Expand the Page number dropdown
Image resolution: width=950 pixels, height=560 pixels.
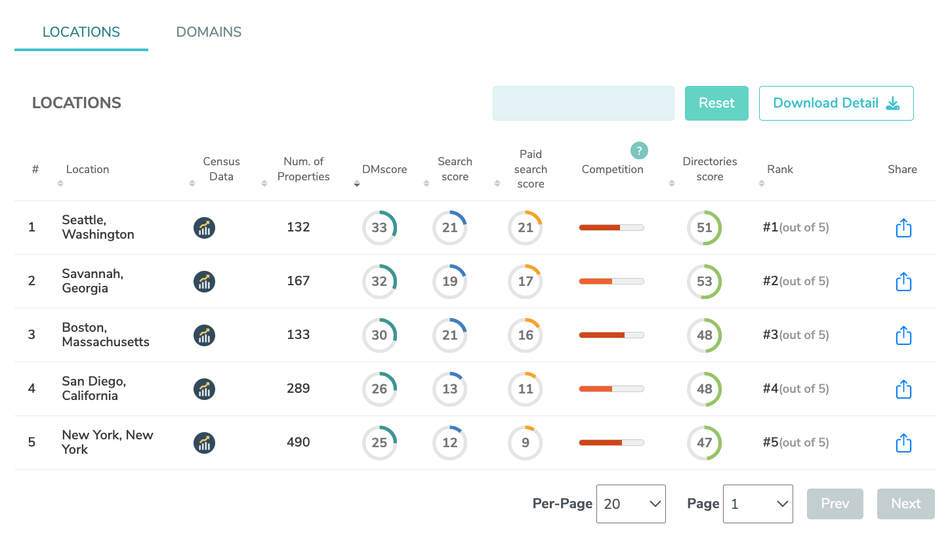point(757,504)
